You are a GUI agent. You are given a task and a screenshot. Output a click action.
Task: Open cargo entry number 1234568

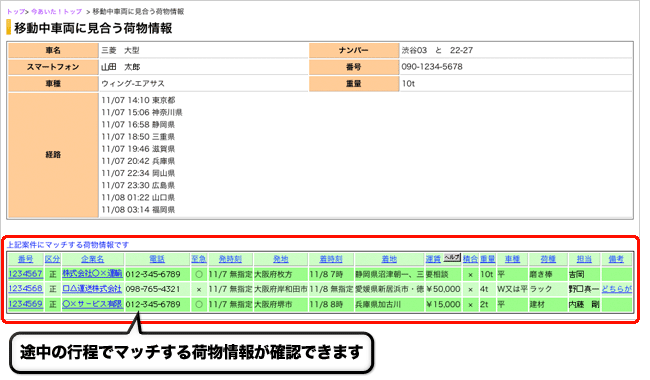pos(25,288)
